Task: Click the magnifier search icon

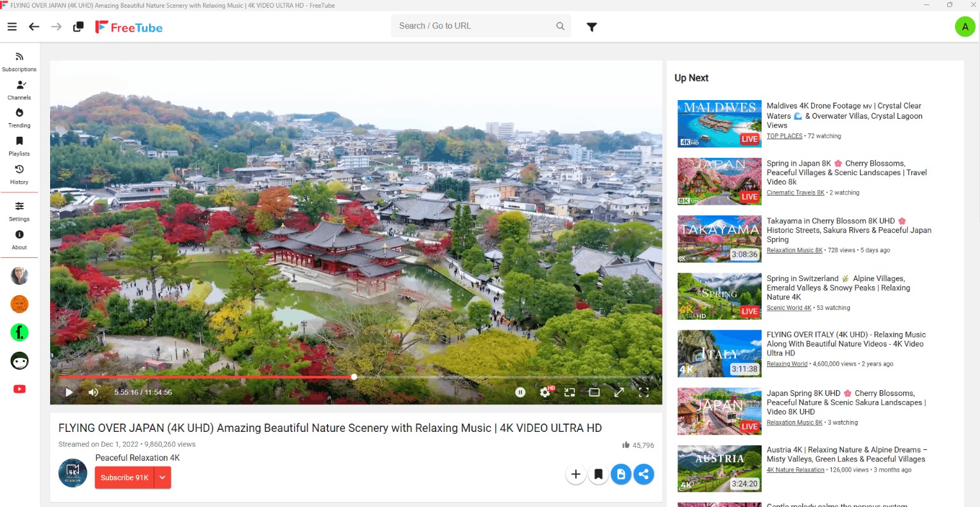Action: [x=560, y=26]
